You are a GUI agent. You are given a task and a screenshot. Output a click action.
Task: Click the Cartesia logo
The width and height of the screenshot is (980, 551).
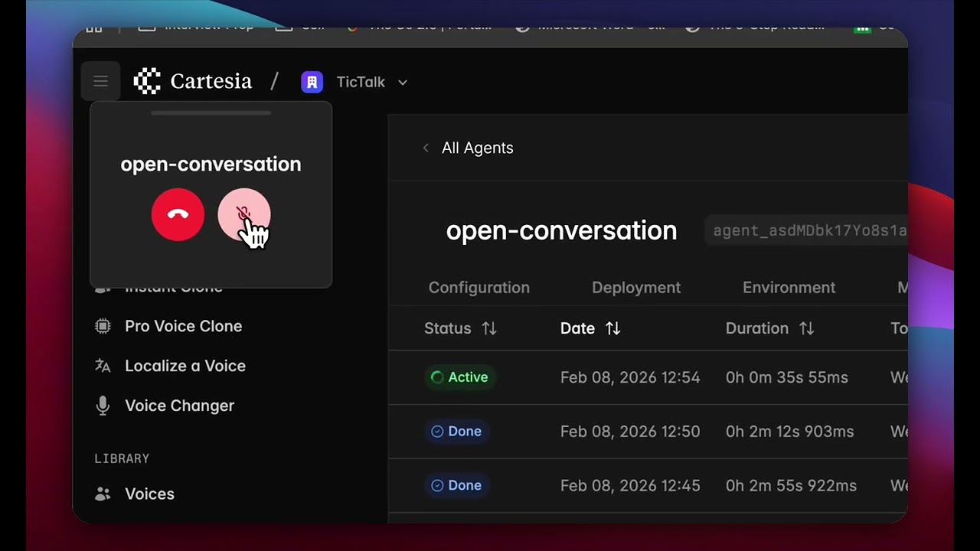pos(193,81)
